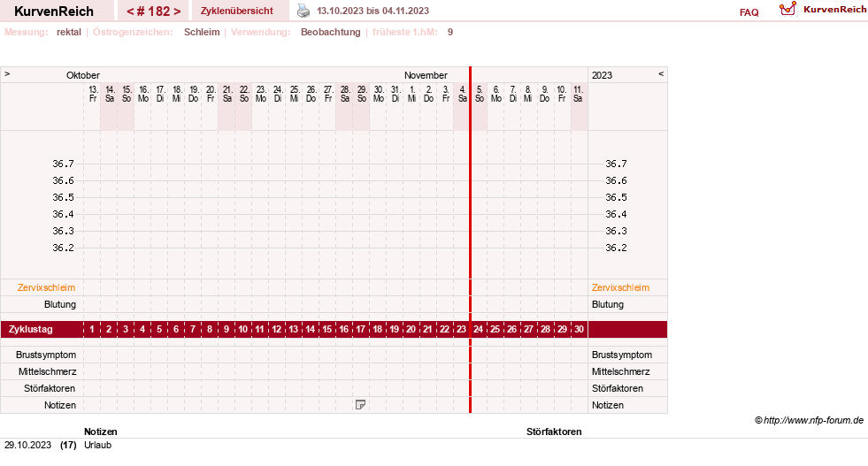868x466 pixels.
Task: Click the orange Zervixschleim label on right
Action: pos(620,287)
